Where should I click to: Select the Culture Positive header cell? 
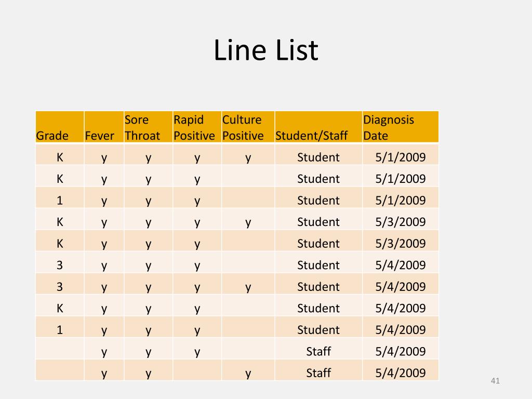248,127
